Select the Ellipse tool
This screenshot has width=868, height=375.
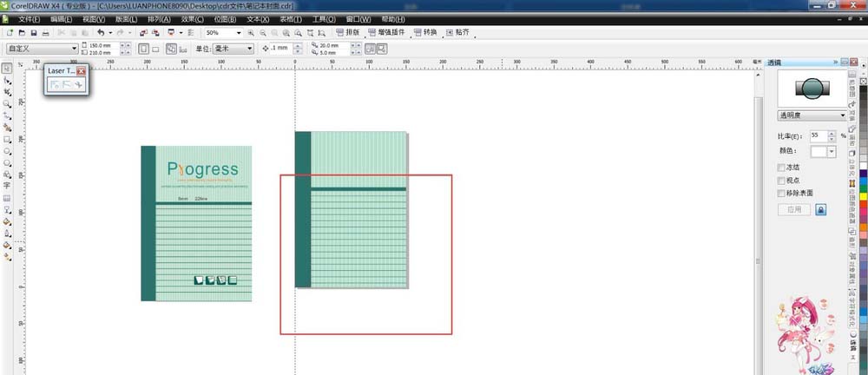[x=7, y=151]
